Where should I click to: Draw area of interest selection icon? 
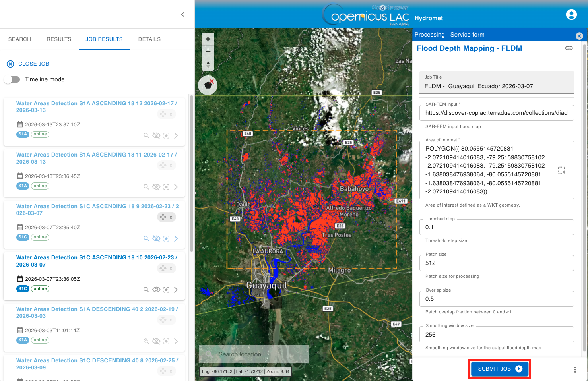(x=561, y=170)
